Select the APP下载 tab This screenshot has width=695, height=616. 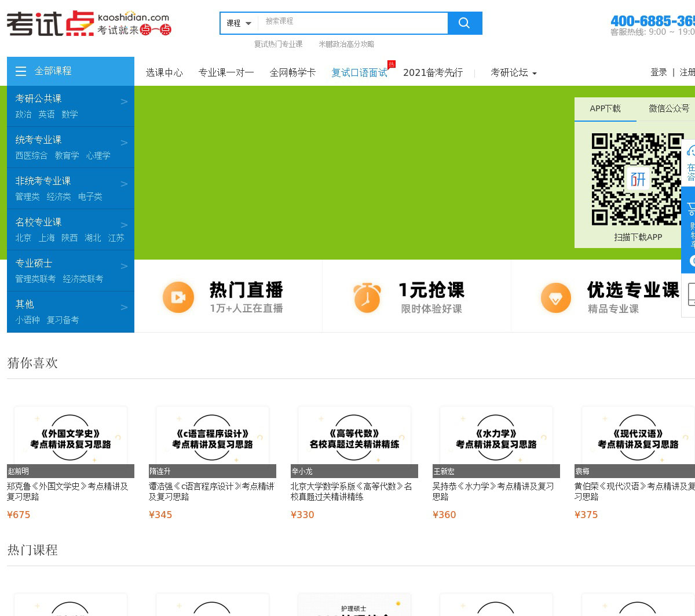point(605,109)
